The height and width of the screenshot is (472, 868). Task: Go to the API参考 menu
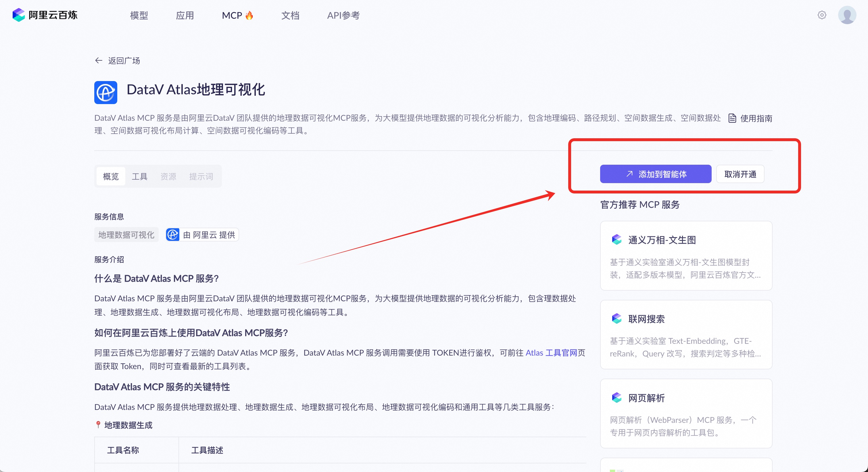(x=343, y=16)
